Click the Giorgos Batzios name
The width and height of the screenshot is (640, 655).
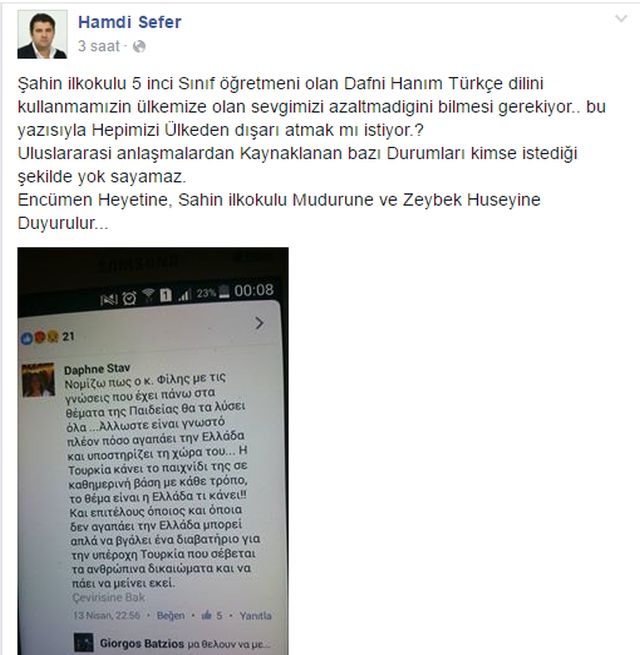[142, 644]
